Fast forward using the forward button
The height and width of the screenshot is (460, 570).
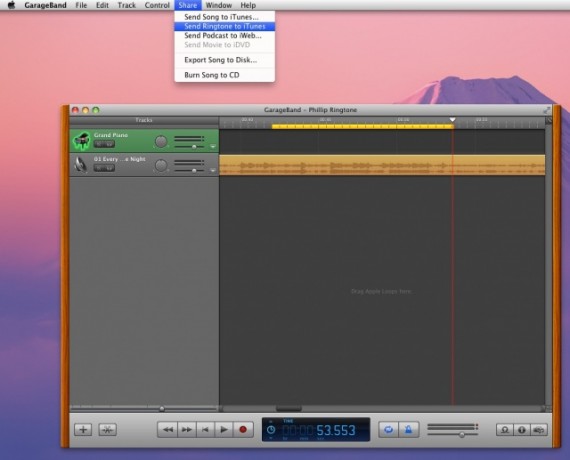coord(187,429)
